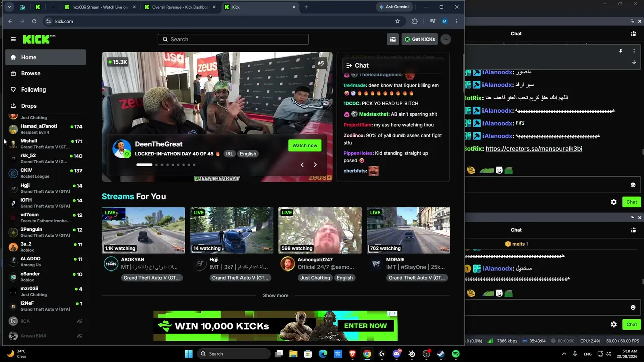Show the next featured stream
The width and height of the screenshot is (644, 362).
tap(315, 165)
